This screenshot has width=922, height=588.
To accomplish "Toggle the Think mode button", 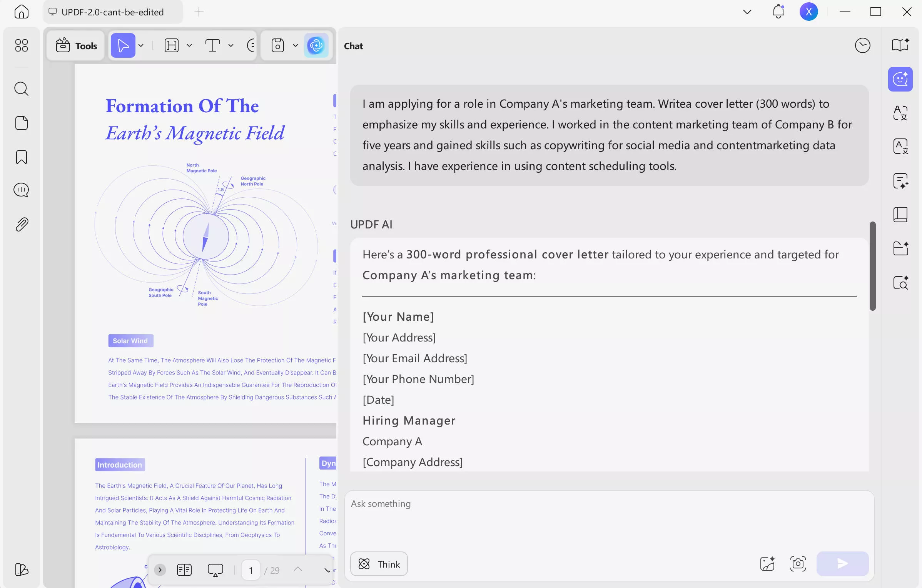I will pyautogui.click(x=379, y=564).
